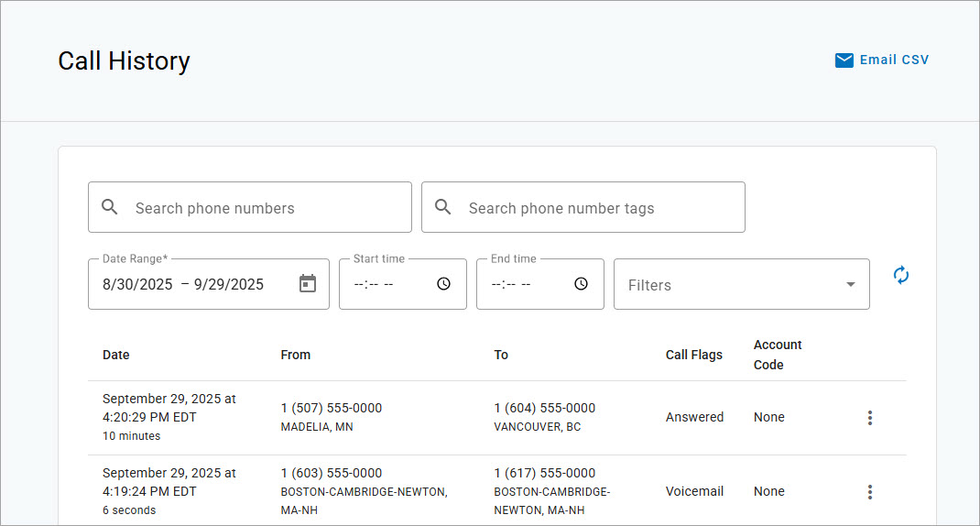Viewport: 980px width, 526px height.
Task: Click the End time clock icon
Action: [x=581, y=284]
